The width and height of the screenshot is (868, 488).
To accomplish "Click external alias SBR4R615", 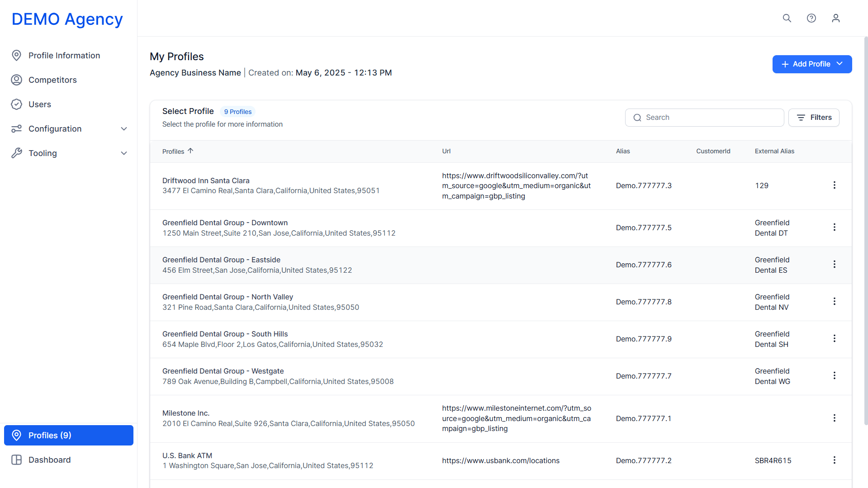I will click(773, 460).
